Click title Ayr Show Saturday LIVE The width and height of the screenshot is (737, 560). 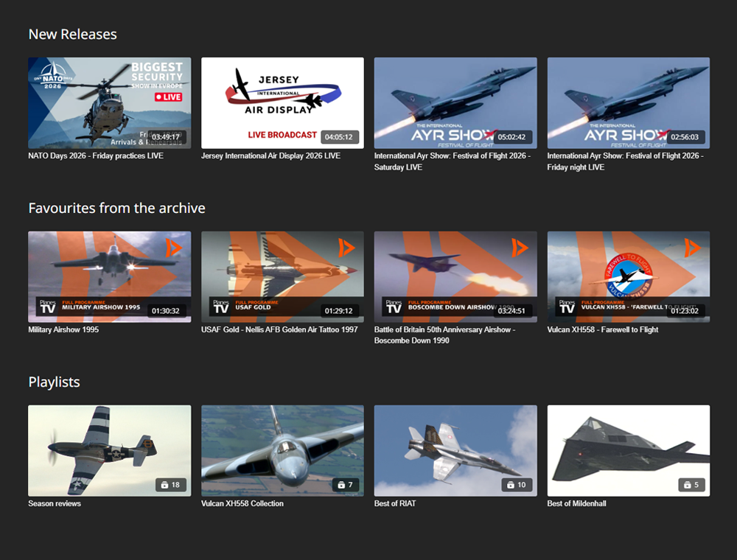[453, 161]
